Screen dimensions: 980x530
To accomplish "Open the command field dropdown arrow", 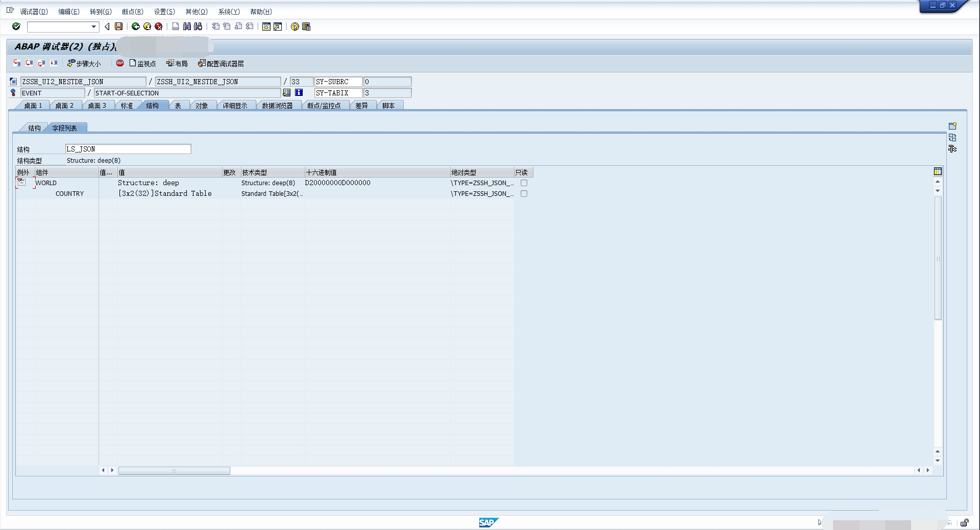I will point(94,27).
